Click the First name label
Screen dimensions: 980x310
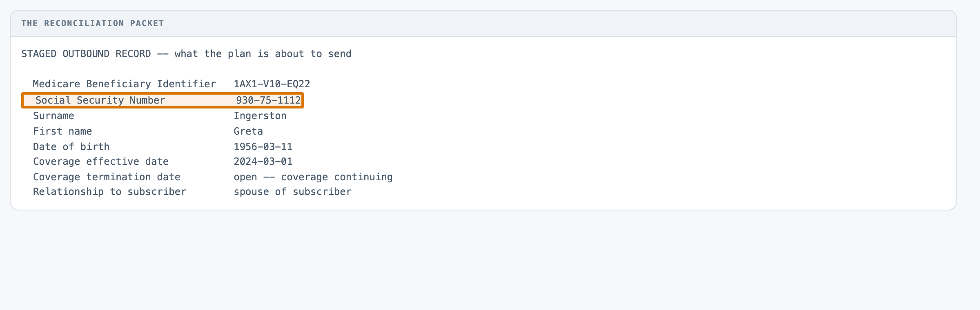[x=62, y=131]
